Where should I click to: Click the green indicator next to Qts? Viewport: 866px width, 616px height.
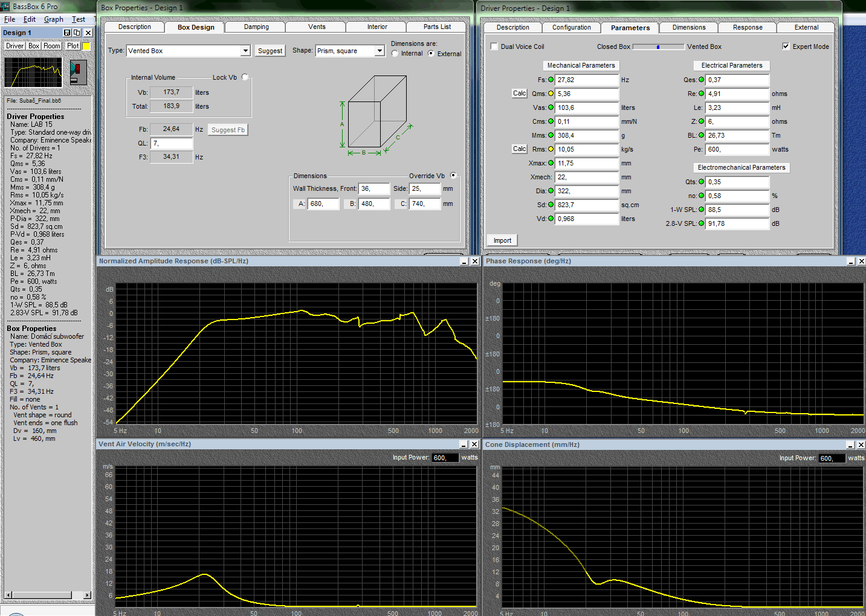tap(702, 182)
